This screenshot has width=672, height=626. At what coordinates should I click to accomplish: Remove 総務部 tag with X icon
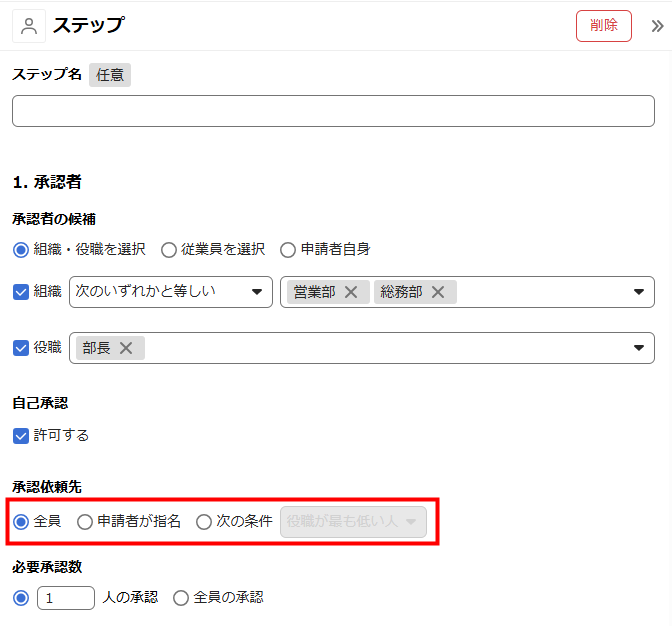pyautogui.click(x=438, y=292)
